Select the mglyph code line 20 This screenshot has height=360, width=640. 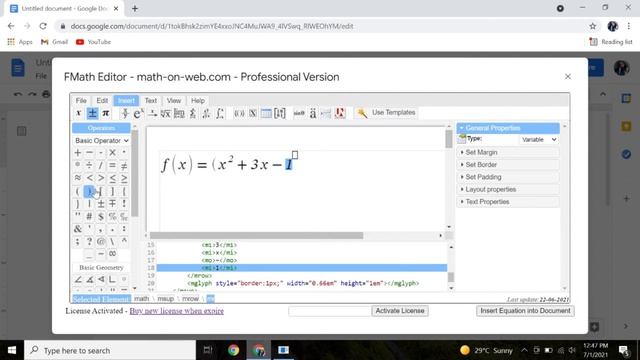302,283
